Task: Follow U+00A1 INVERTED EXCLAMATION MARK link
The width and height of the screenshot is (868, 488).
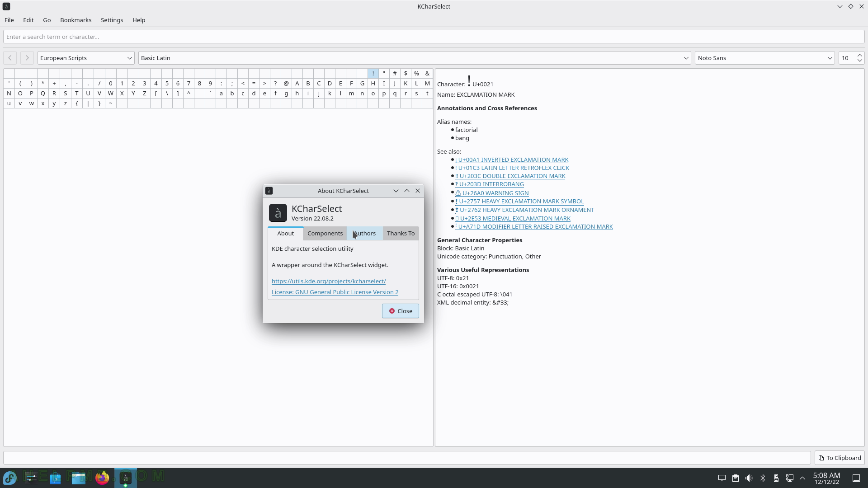Action: point(512,160)
